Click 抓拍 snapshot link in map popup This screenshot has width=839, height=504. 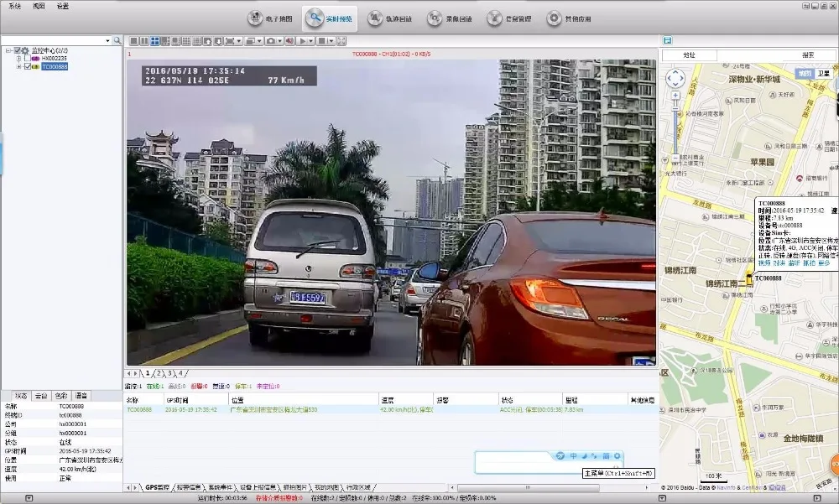pos(809,263)
